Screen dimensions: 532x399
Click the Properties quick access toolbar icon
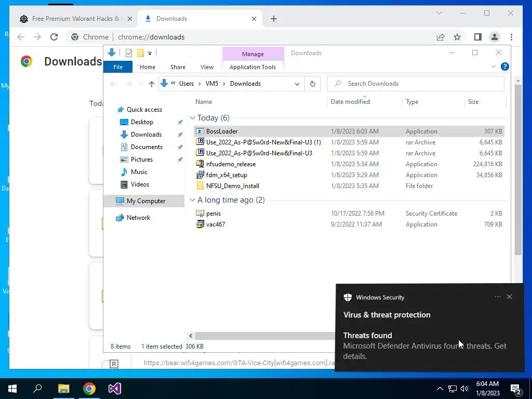[129, 53]
